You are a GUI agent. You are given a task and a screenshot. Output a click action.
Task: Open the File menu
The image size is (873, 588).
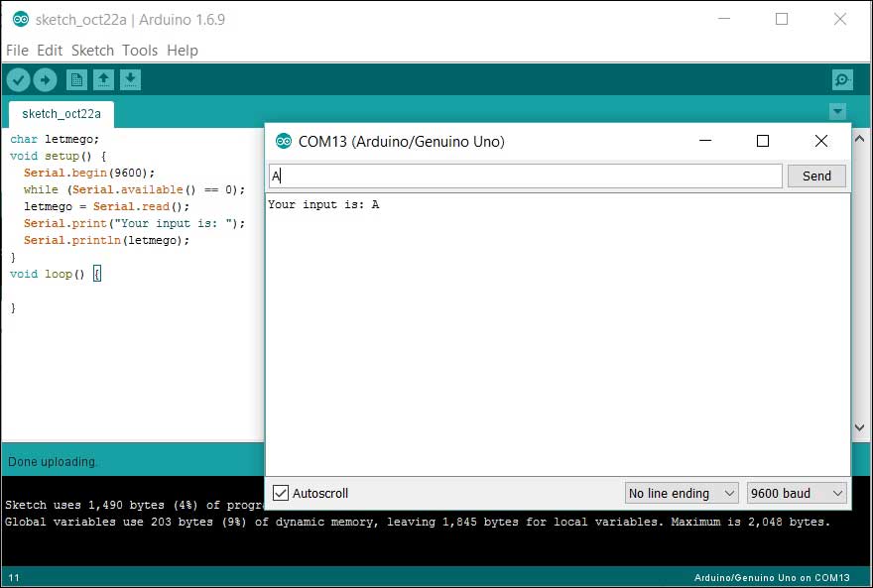(17, 51)
